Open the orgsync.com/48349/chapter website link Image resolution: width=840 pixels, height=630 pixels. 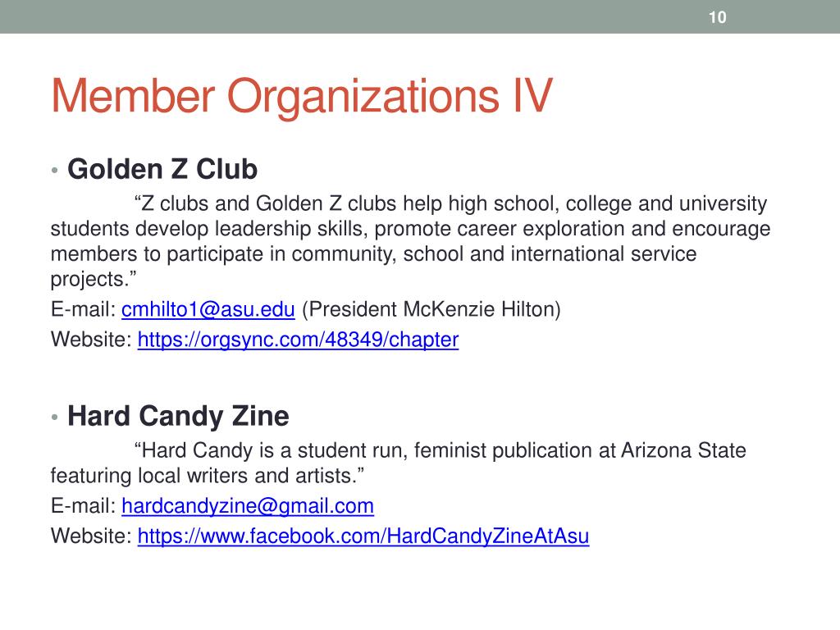point(298,340)
